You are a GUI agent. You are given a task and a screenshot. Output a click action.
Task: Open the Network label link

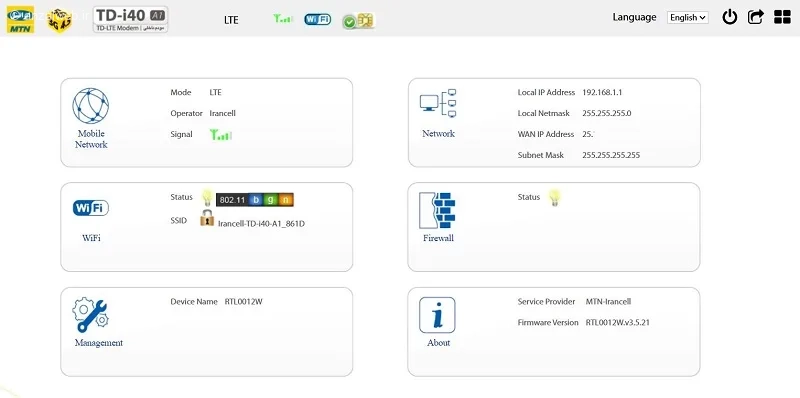[438, 134]
